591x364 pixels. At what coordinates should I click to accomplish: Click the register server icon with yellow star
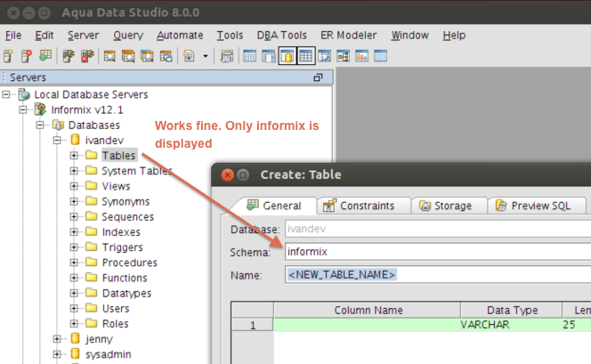pos(8,56)
